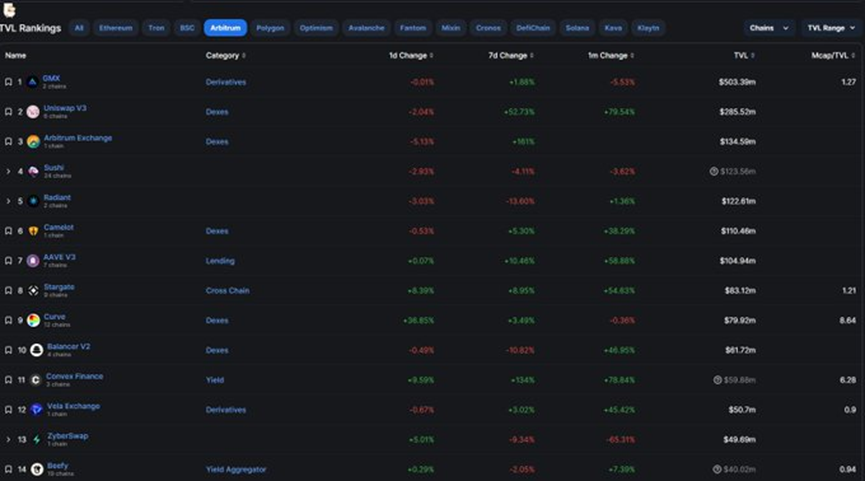
Task: Open the Arbitrum Exchange protocol link
Action: point(78,138)
